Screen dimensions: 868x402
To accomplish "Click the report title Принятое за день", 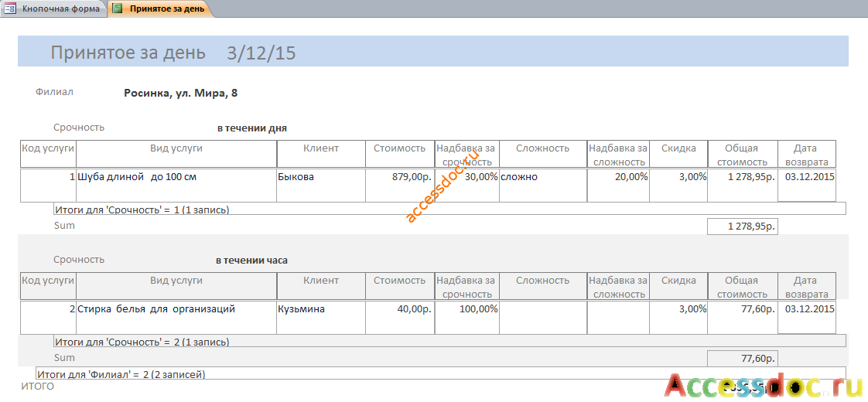I will click(128, 53).
